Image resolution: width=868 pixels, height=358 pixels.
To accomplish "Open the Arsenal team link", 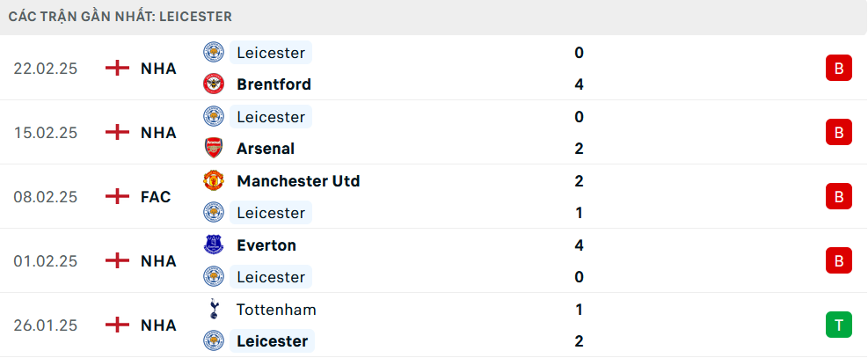I will tap(266, 149).
